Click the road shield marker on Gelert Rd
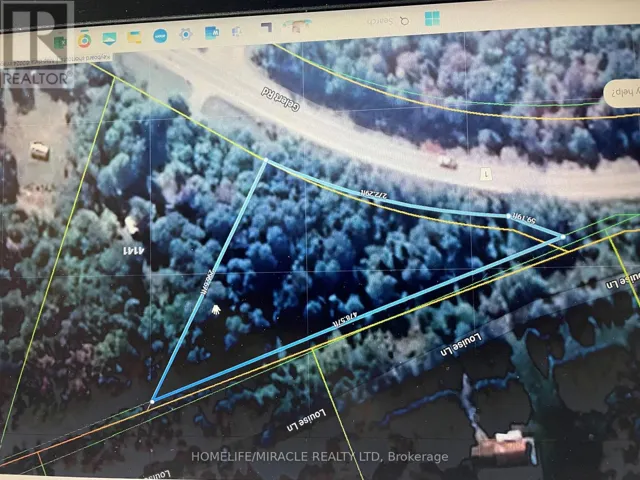Viewport: 640px width, 480px height. click(x=485, y=174)
